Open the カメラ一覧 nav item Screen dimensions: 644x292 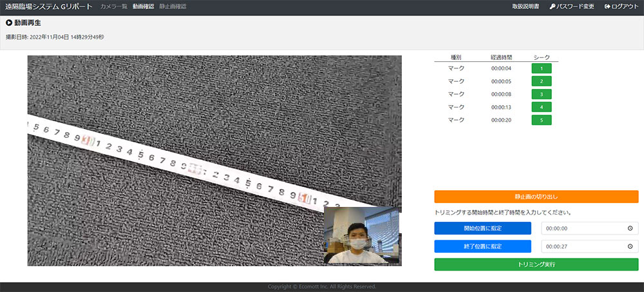point(114,6)
